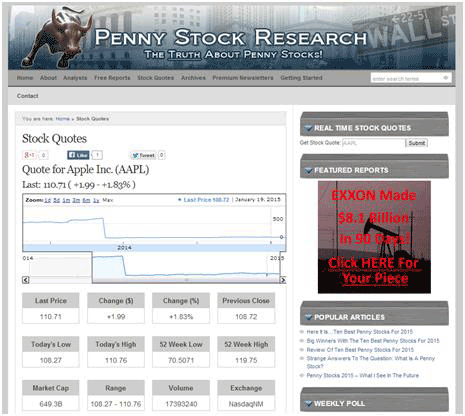This screenshot has width=465, height=416.
Task: Click the Change (%) value +1.83%
Action: pyautogui.click(x=181, y=317)
